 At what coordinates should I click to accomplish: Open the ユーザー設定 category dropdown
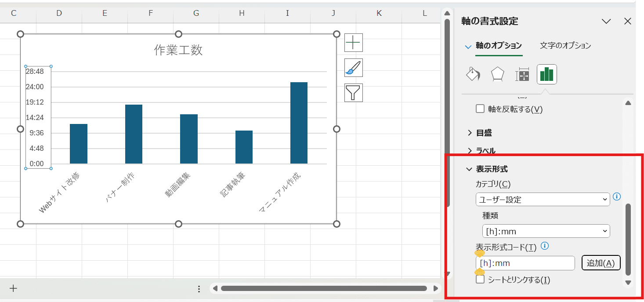coord(543,199)
